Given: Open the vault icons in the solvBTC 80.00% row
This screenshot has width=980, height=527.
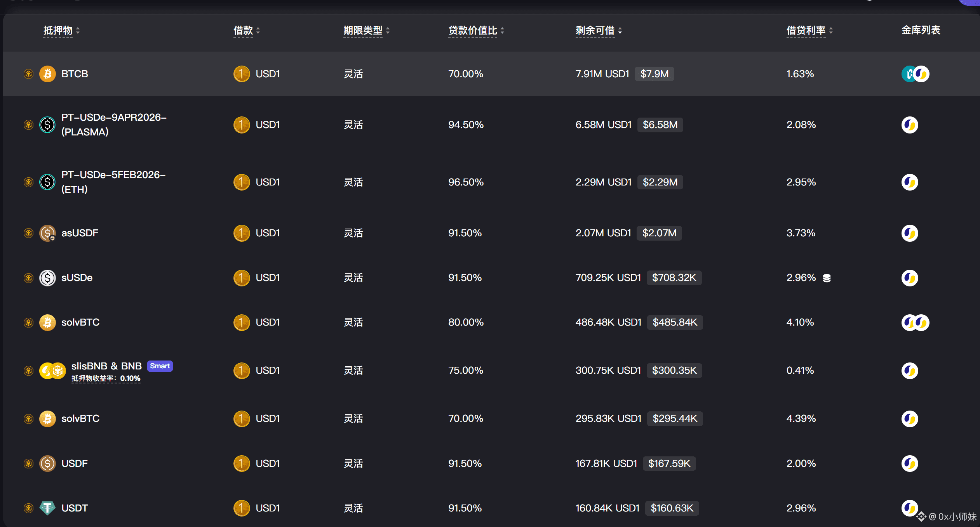Looking at the screenshot, I should [915, 322].
